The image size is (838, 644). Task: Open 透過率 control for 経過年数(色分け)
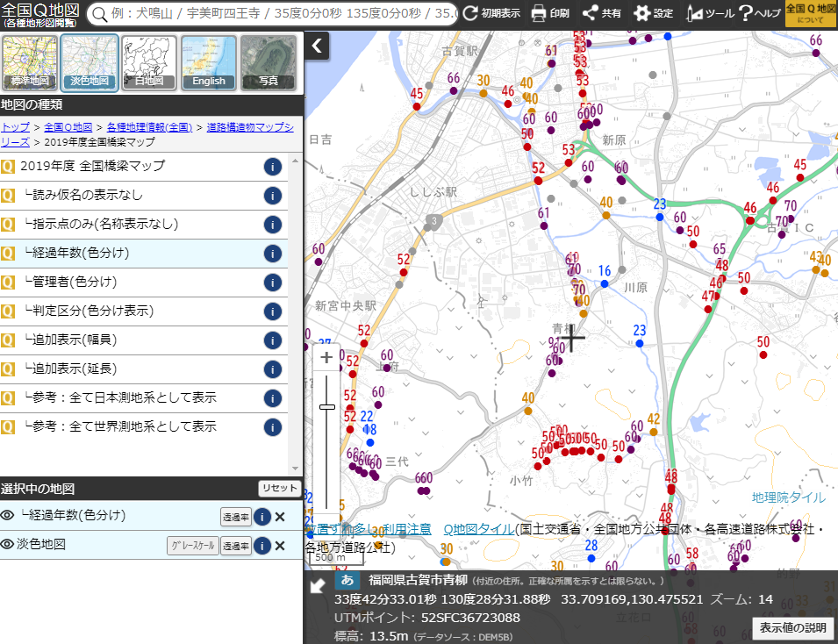coord(235,517)
